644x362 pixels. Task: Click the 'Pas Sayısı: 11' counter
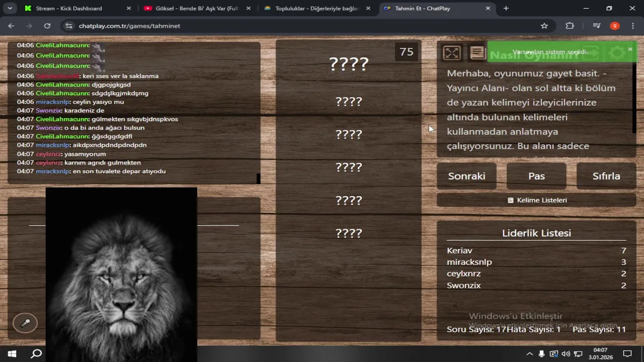pyautogui.click(x=599, y=329)
